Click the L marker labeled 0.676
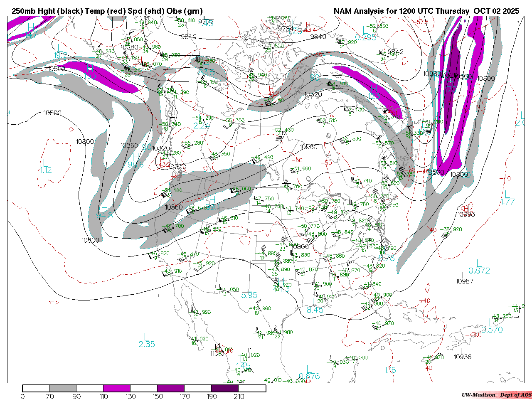 [308, 369]
